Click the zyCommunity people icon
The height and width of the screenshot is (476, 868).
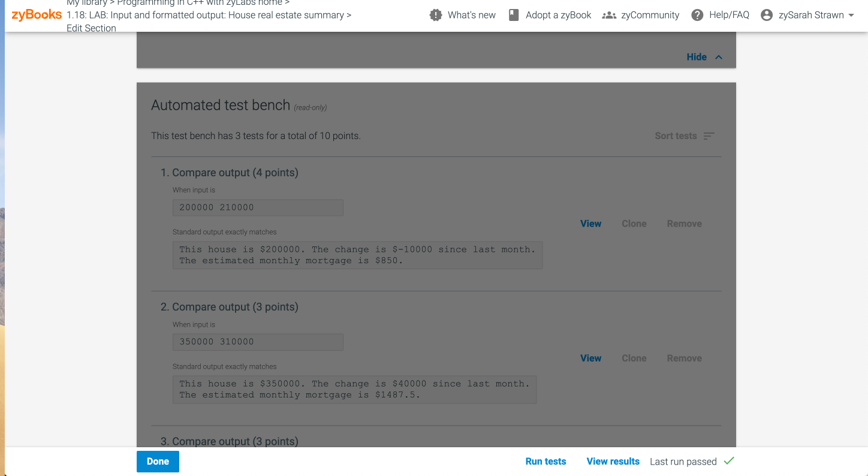coord(609,15)
